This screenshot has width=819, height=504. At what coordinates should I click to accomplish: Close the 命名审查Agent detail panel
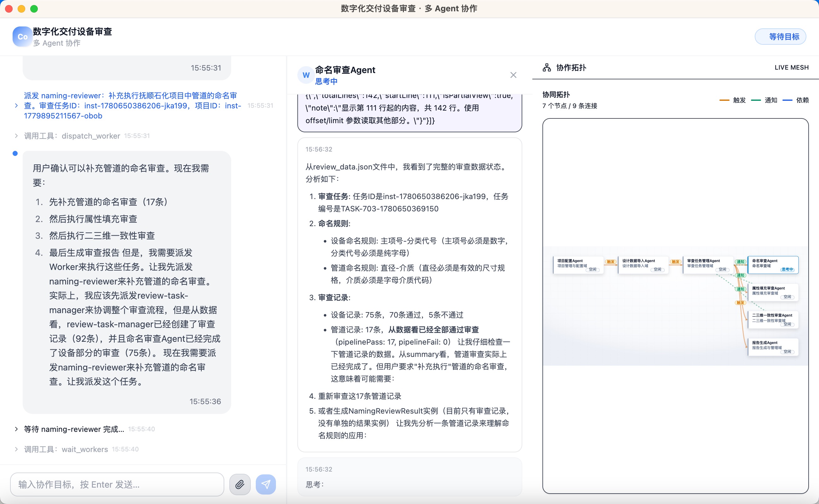[x=513, y=75]
